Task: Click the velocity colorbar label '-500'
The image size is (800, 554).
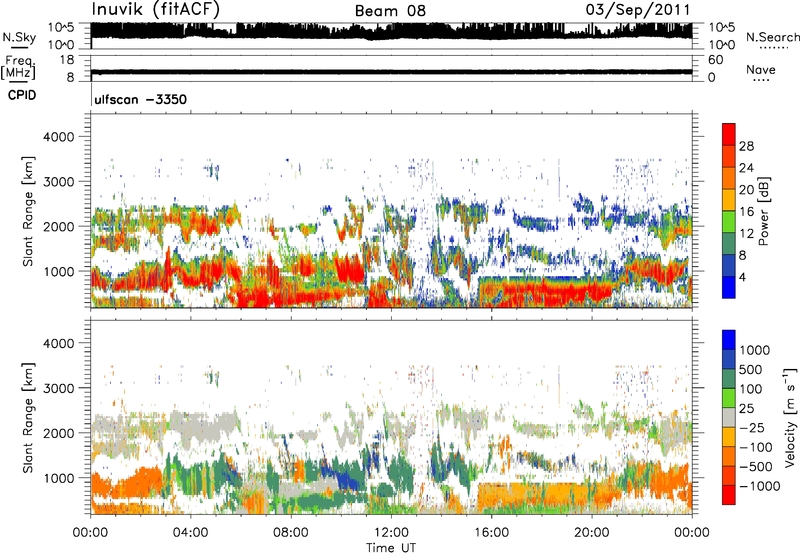Action: pyautogui.click(x=756, y=467)
